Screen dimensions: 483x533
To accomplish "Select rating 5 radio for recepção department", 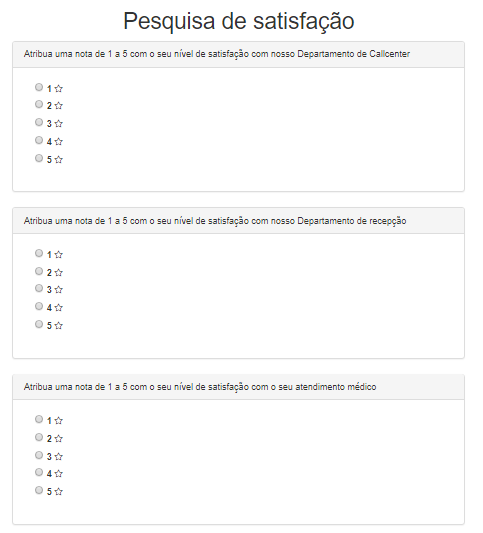I will tap(39, 324).
